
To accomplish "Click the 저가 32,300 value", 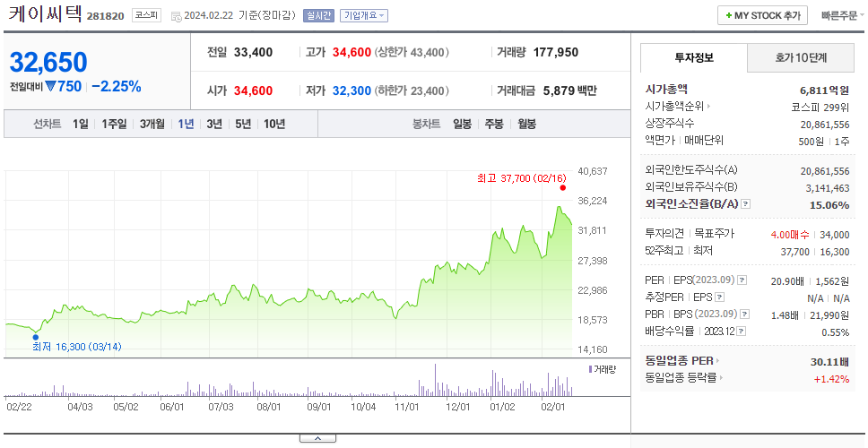I will click(x=352, y=90).
